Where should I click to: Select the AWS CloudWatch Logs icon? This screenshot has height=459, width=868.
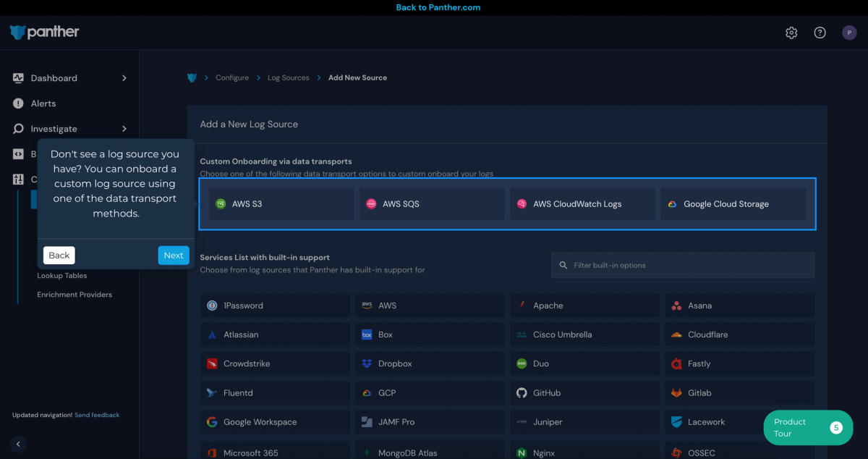click(522, 204)
